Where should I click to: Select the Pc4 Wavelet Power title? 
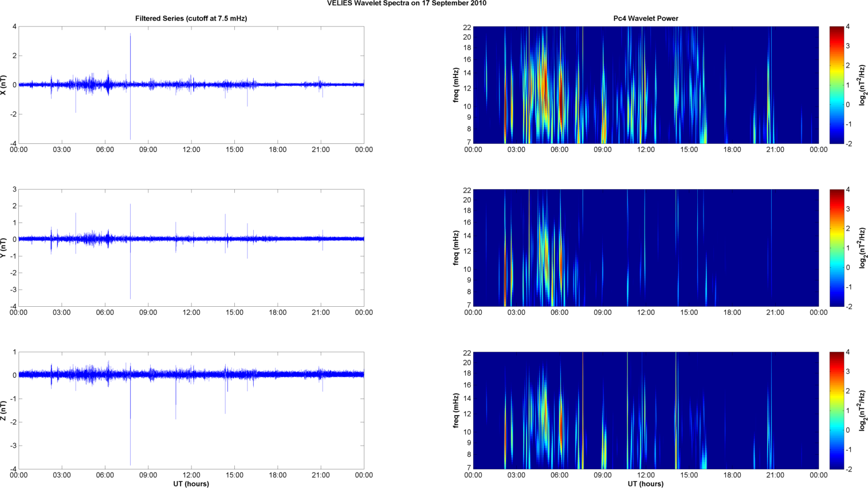[645, 18]
